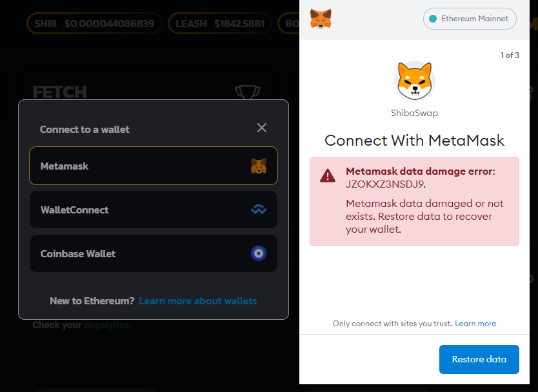538x392 pixels.
Task: Click the dogalytics link
Action: (x=107, y=325)
